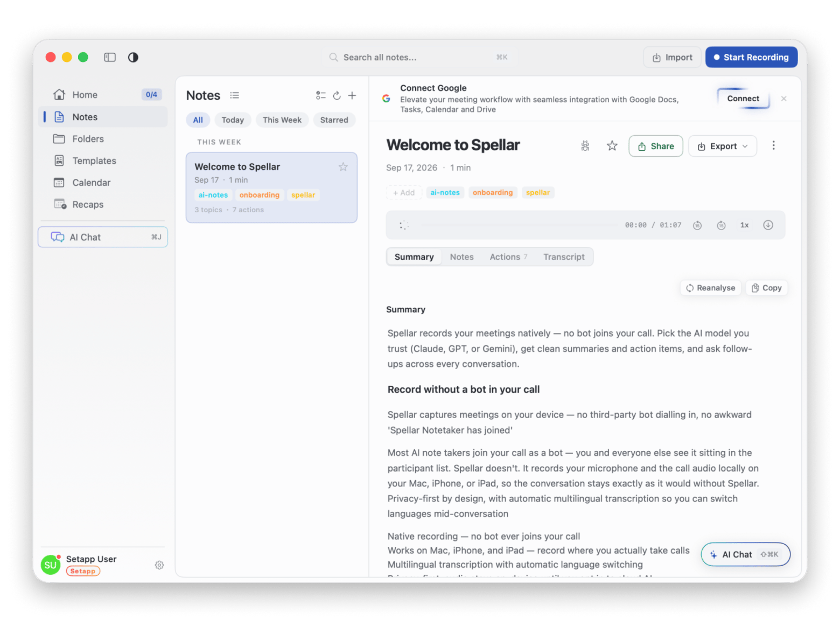Skip audio forward 15 seconds

point(722,225)
